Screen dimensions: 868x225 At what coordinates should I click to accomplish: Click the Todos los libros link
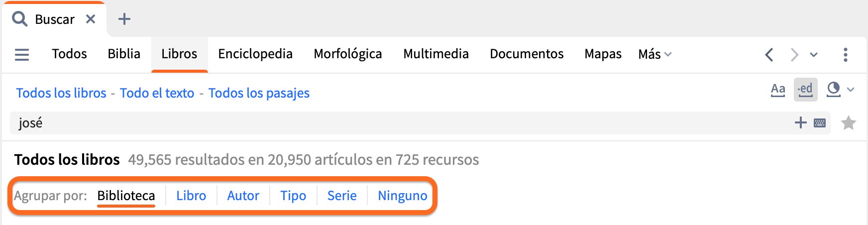click(61, 93)
